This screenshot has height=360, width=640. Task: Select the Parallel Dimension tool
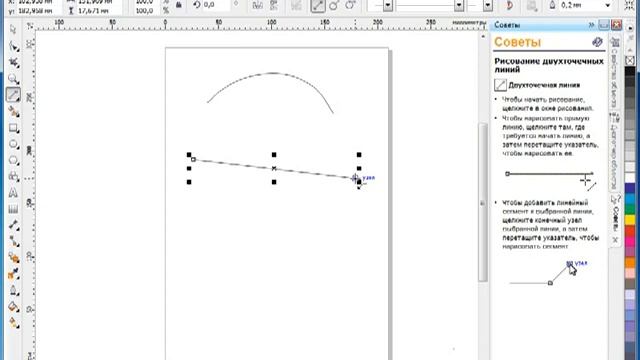13,225
